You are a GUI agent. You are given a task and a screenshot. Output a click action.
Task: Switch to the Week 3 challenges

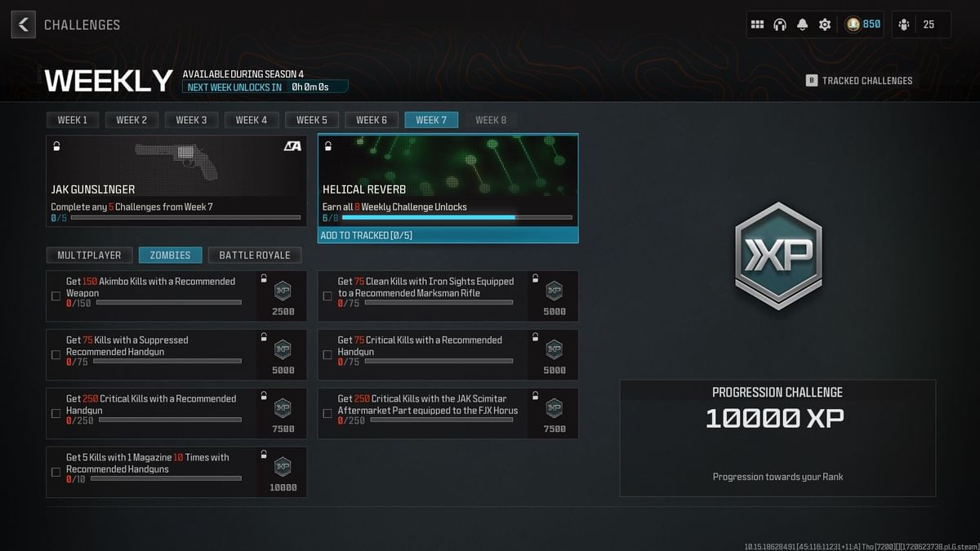point(191,119)
